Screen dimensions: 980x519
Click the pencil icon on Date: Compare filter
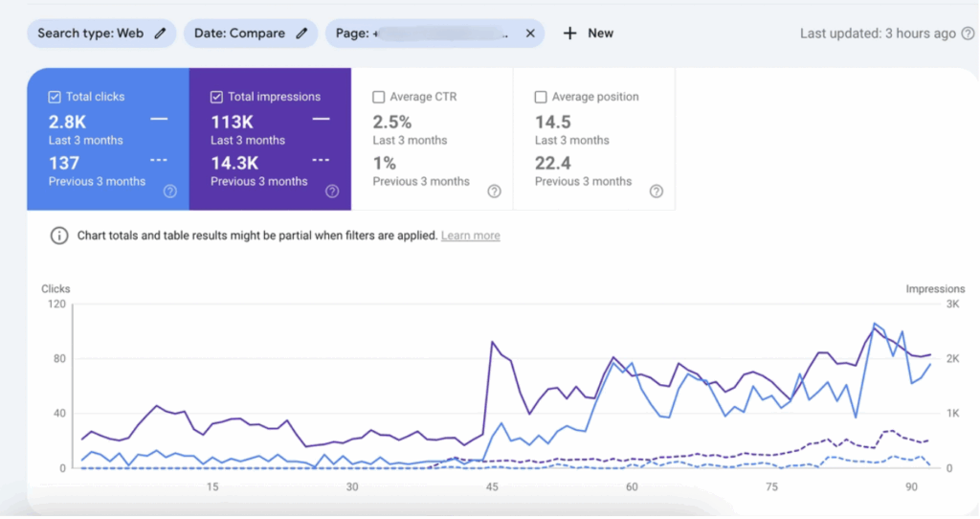coord(301,34)
